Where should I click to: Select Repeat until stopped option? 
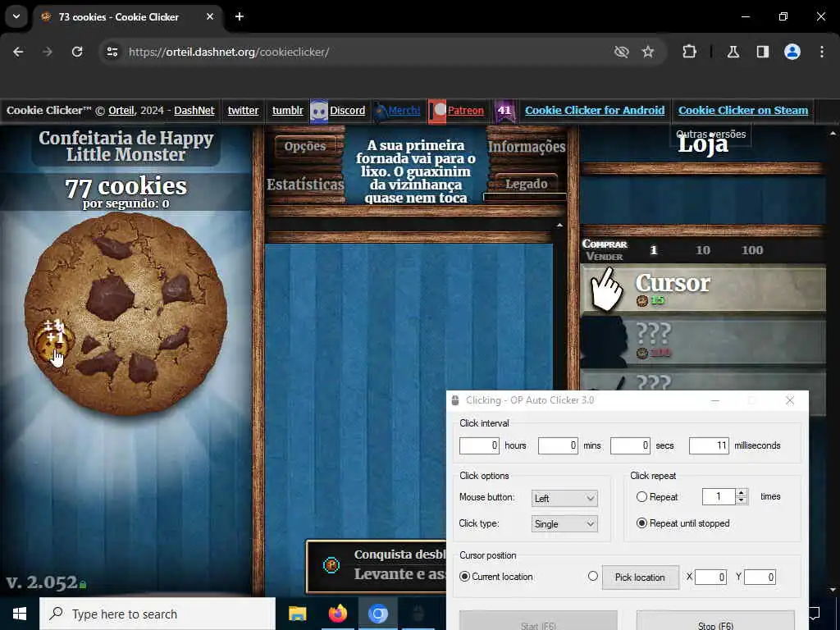(641, 523)
